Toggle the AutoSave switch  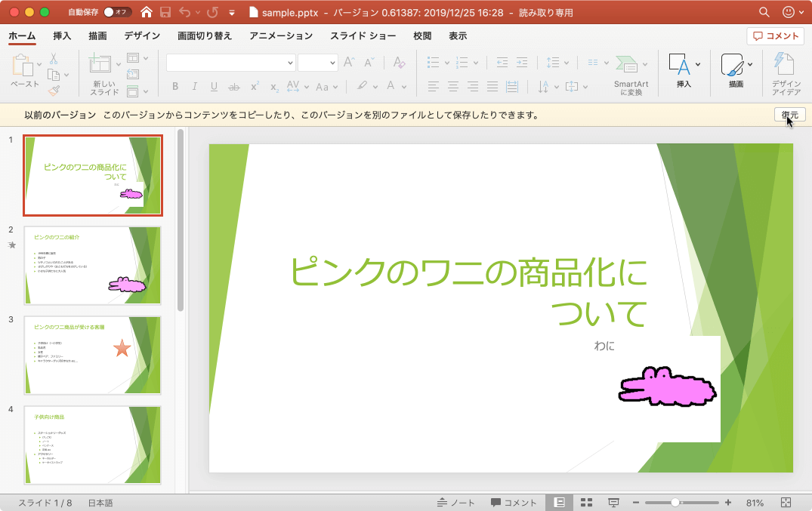pos(118,12)
